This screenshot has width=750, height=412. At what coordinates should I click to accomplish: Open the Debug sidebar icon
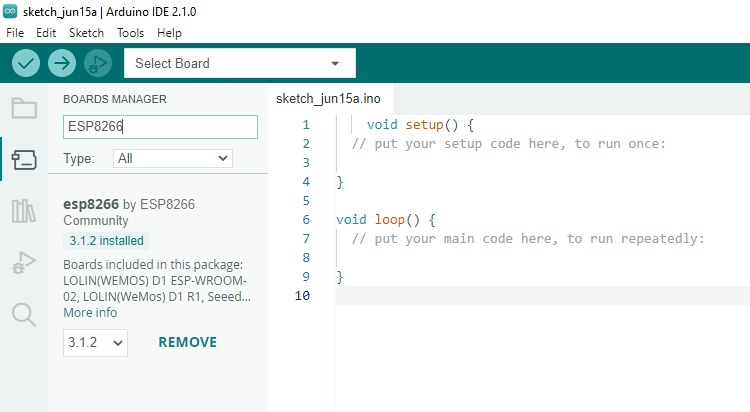[x=24, y=263]
